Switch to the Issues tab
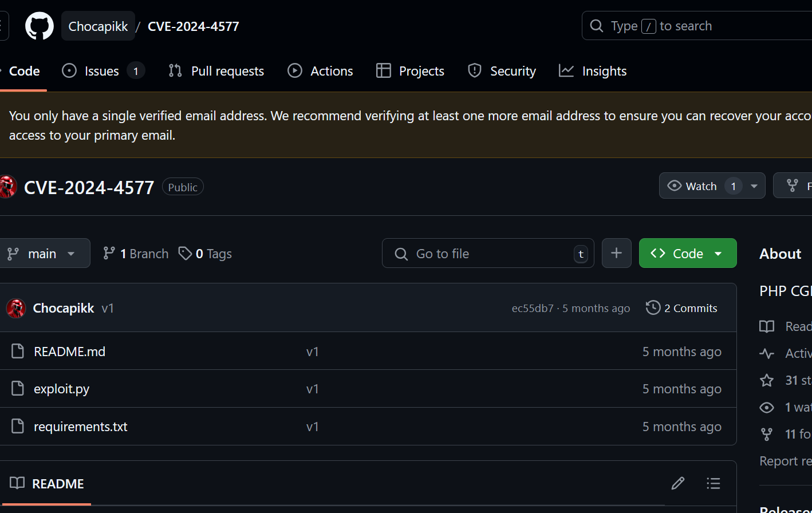 (x=103, y=71)
